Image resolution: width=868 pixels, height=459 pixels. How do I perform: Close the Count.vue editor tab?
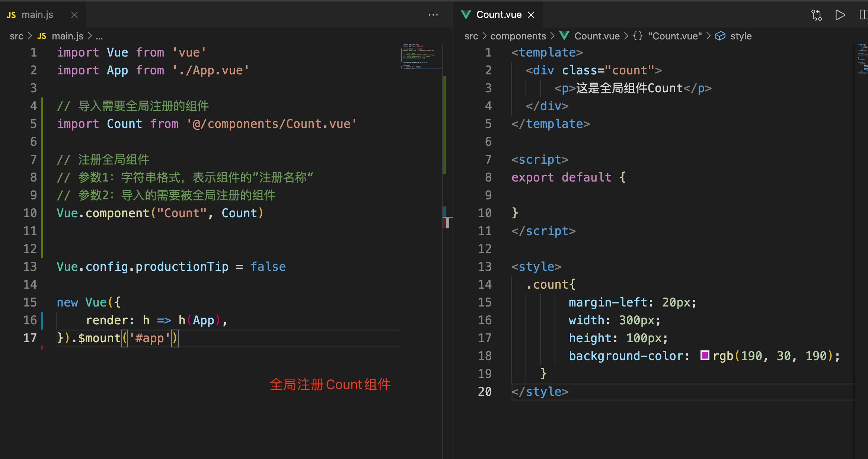tap(531, 15)
